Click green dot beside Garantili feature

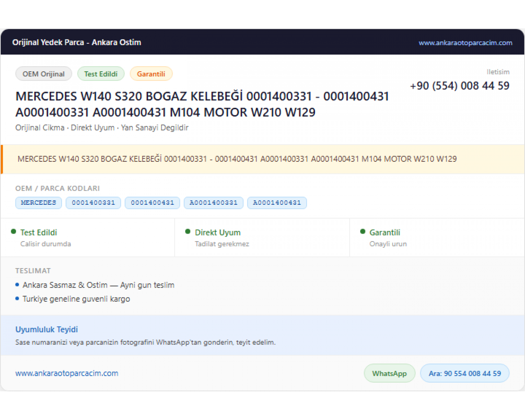pos(363,231)
